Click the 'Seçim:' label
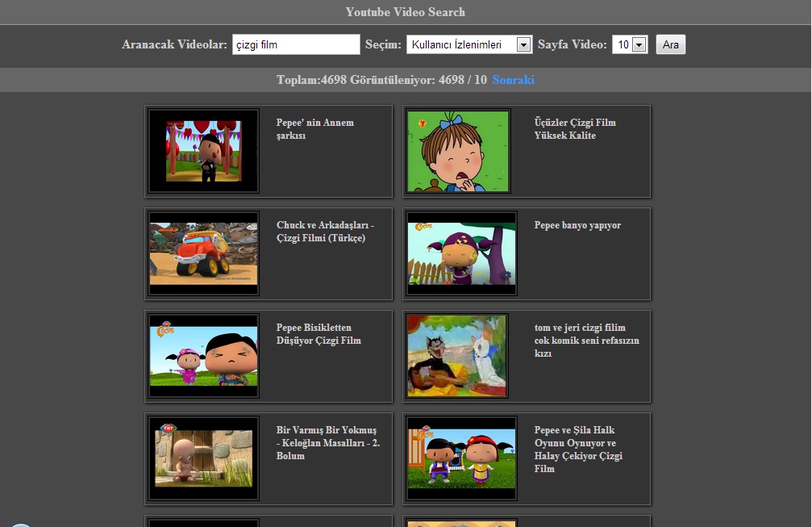812x527 pixels. pyautogui.click(x=383, y=44)
